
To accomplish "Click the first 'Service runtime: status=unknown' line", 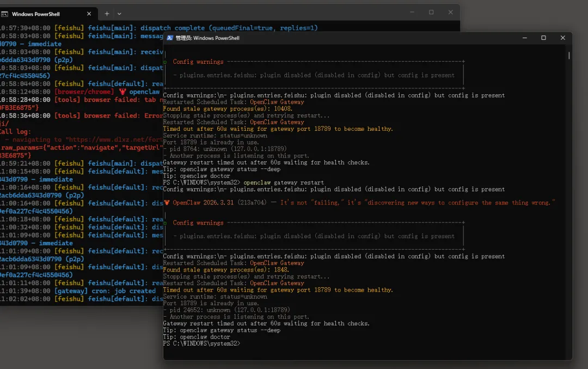I will (x=215, y=136).
